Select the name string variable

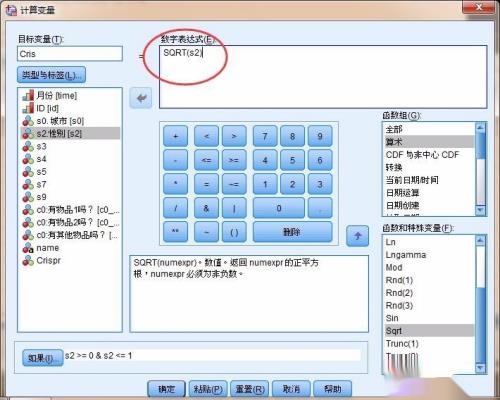pyautogui.click(x=70, y=248)
